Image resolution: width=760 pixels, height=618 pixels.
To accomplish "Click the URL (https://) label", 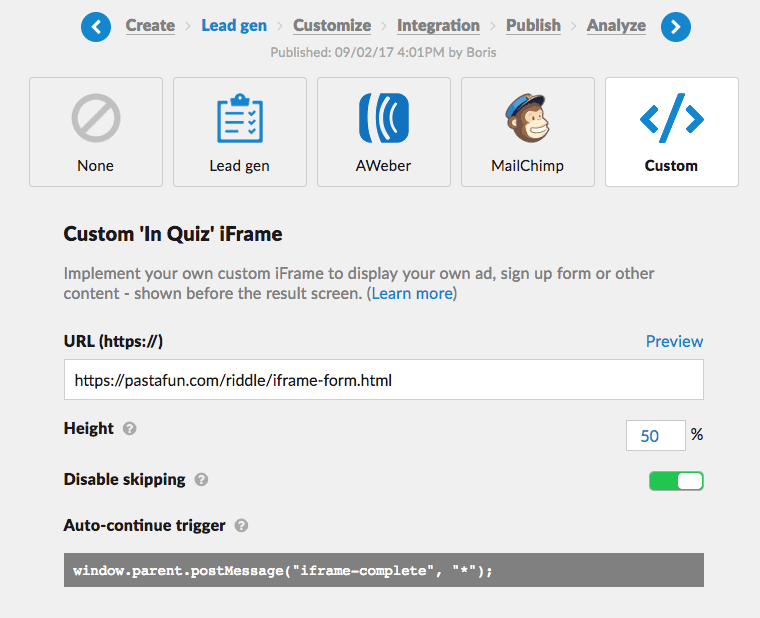I will click(113, 341).
